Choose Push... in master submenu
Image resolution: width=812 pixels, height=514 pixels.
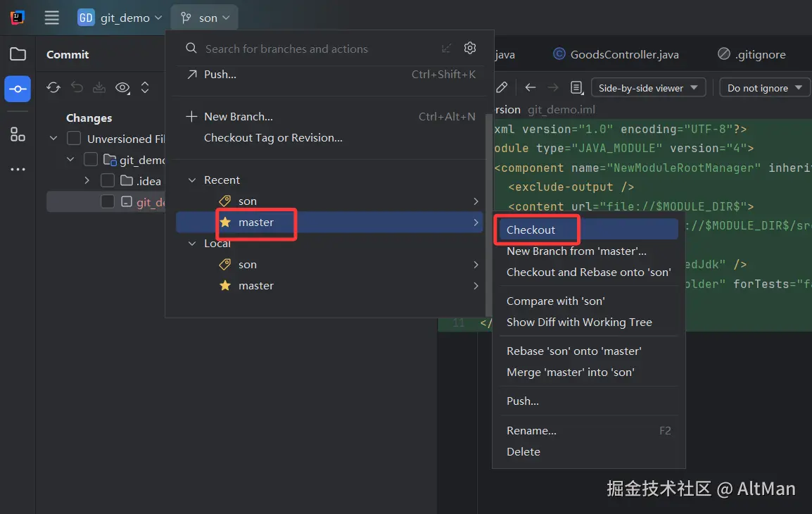[588, 401]
